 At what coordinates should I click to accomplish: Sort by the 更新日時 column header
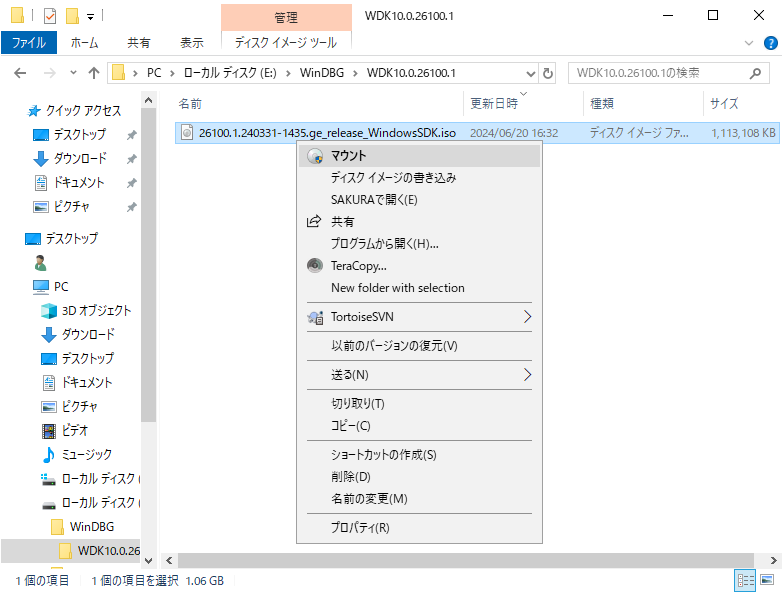coord(523,104)
